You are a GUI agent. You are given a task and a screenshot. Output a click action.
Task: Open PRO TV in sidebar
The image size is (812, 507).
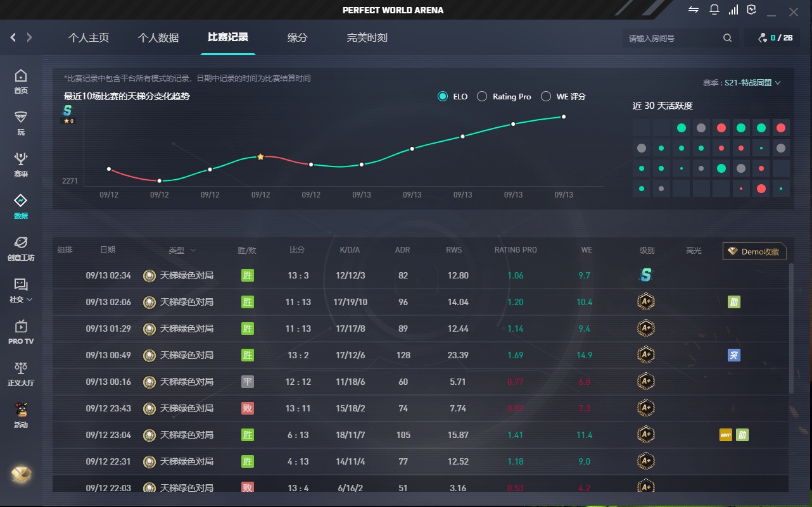[x=21, y=332]
